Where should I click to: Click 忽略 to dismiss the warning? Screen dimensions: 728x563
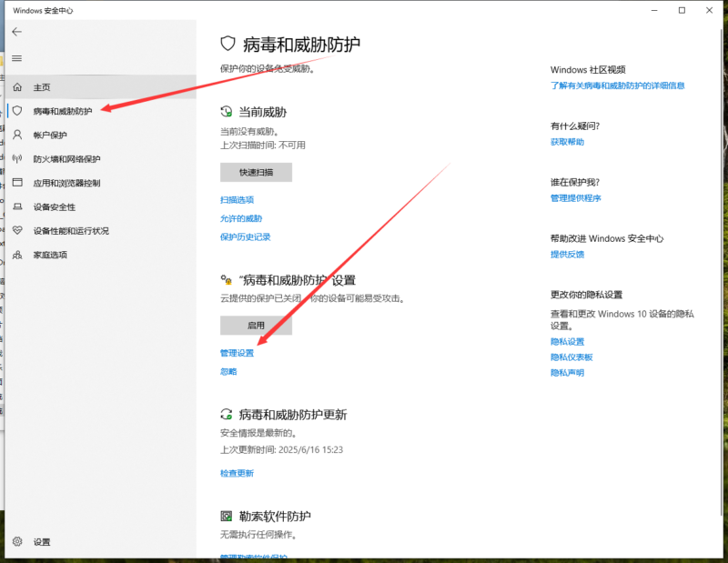click(x=227, y=371)
